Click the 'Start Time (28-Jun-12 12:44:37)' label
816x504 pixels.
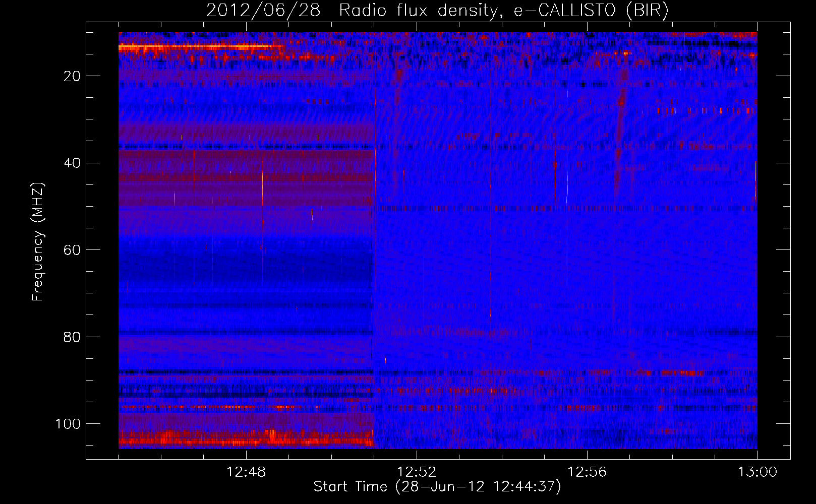437,487
